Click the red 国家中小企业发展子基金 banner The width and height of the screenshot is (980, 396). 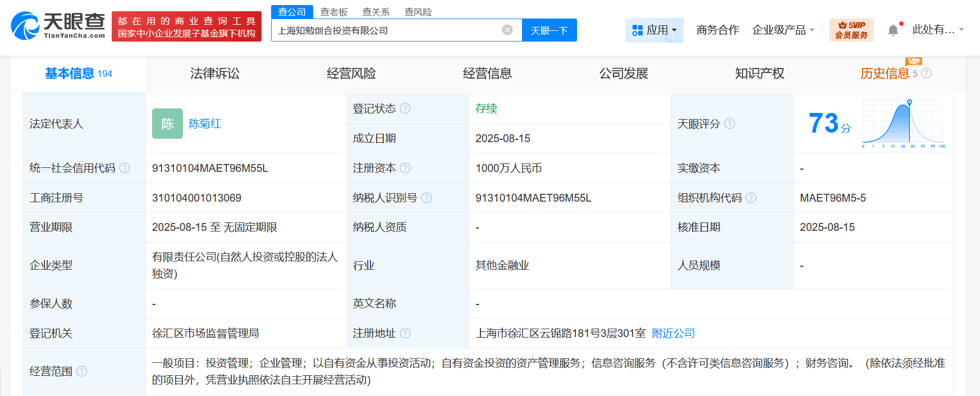click(x=186, y=26)
